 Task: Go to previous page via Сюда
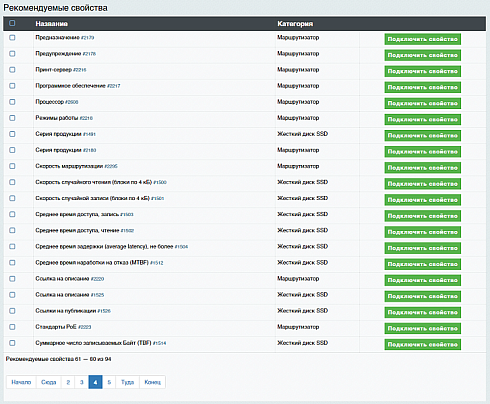tap(49, 382)
